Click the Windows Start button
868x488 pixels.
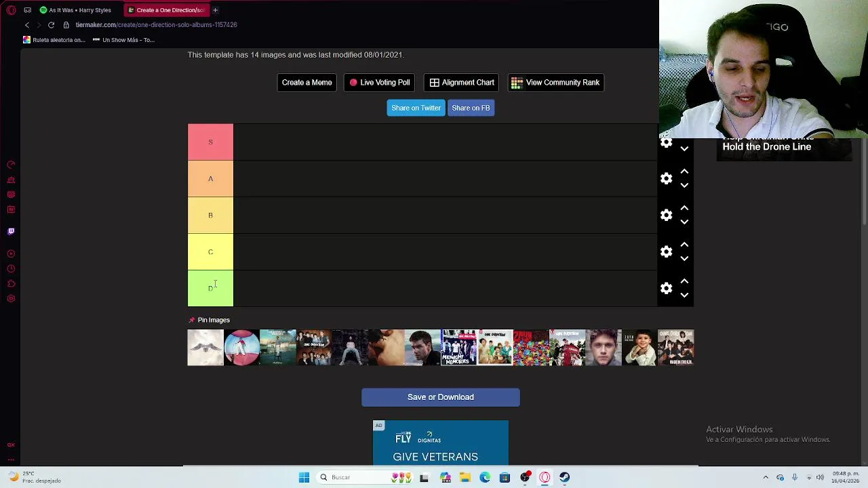(x=304, y=477)
